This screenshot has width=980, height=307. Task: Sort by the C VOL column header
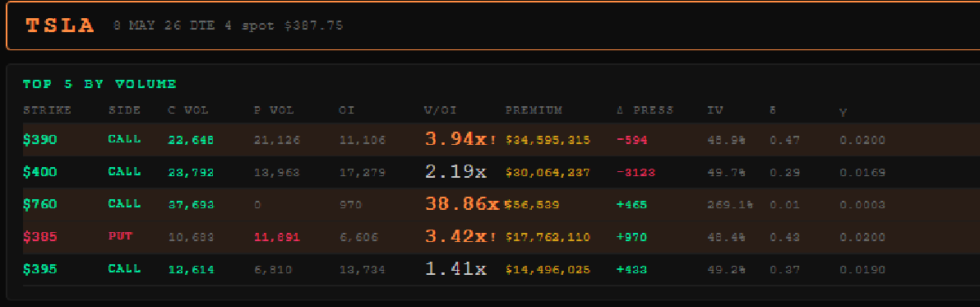188,110
